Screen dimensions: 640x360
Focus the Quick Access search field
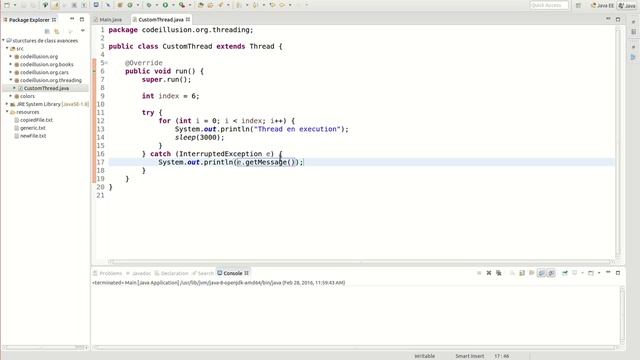coord(549,5)
